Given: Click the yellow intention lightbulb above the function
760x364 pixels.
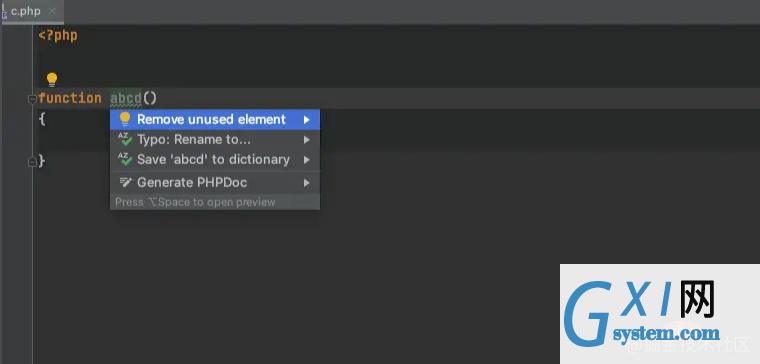Looking at the screenshot, I should (x=52, y=79).
